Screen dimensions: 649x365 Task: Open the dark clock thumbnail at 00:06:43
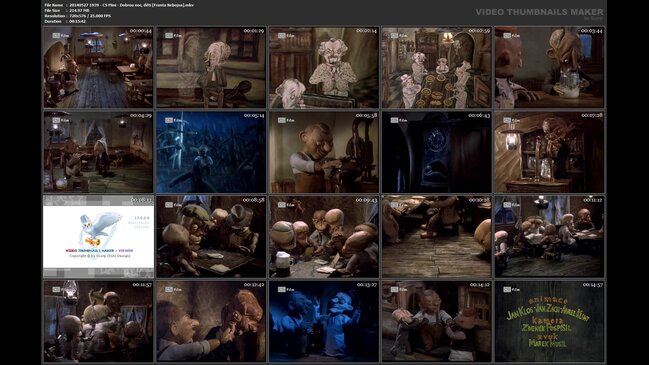point(437,152)
